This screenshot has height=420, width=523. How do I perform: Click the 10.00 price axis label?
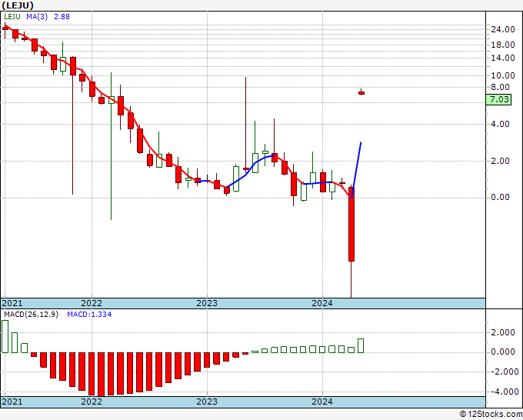tap(503, 75)
